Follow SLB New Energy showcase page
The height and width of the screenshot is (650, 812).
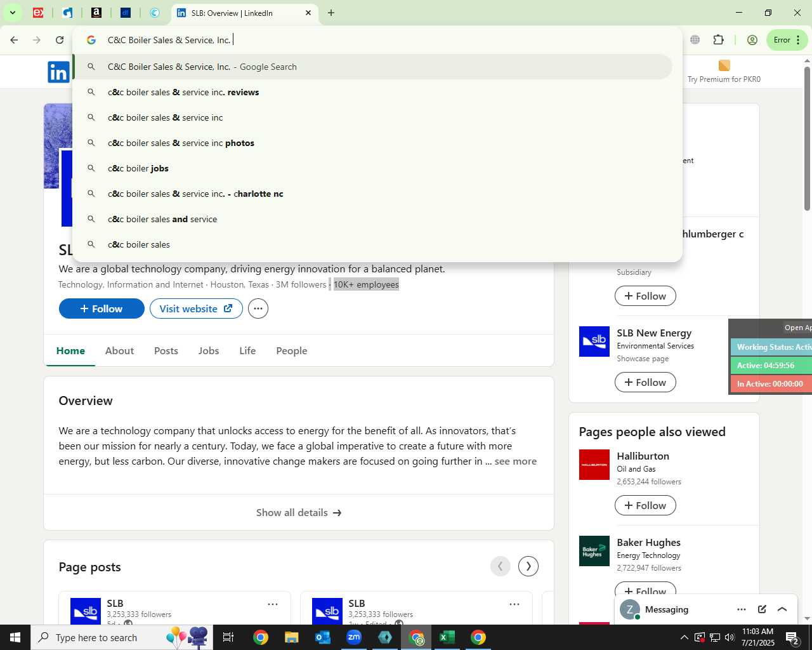point(645,382)
